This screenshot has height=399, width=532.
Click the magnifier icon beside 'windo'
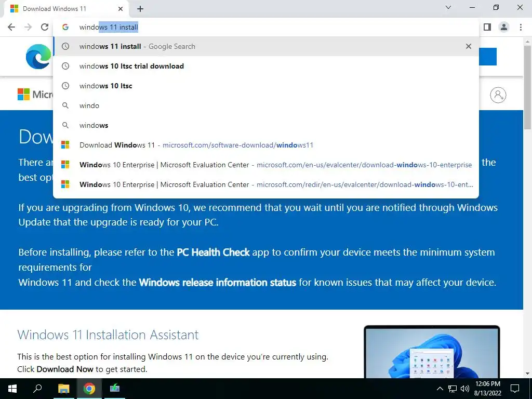pos(65,105)
